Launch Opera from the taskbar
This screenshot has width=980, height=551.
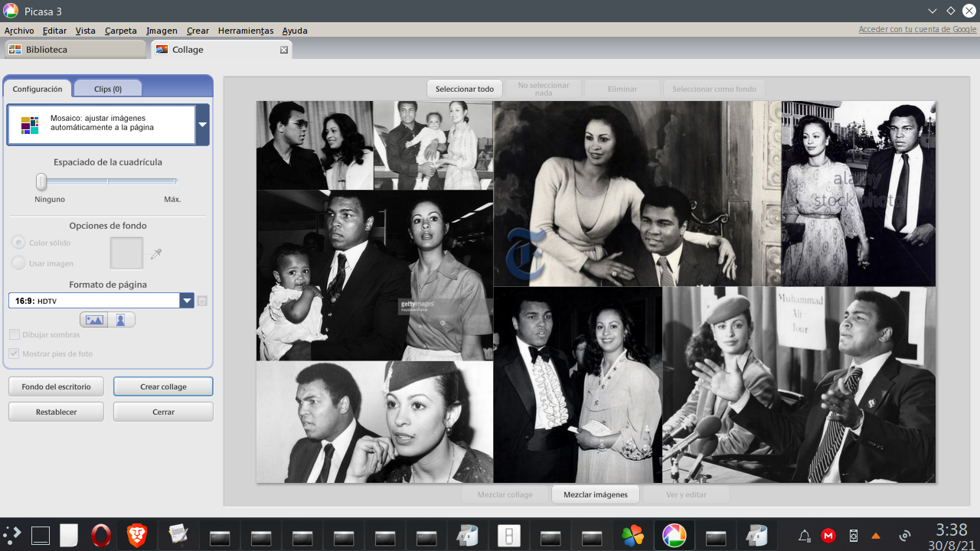point(100,536)
